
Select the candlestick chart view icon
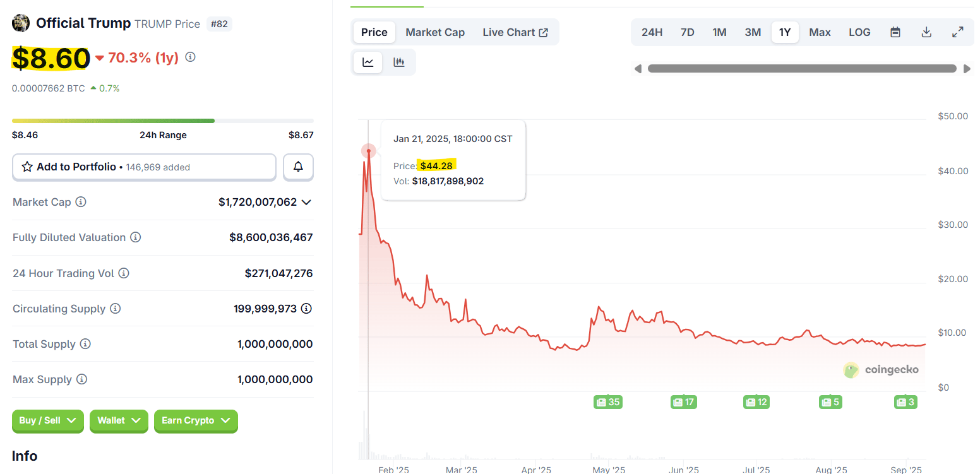point(398,62)
